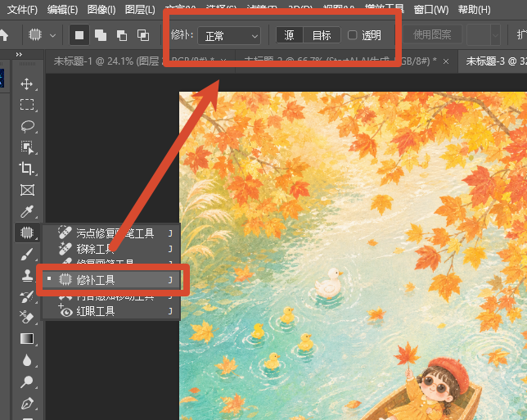Select the Rectangular Marquee tool
527x420 pixels.
(27, 105)
